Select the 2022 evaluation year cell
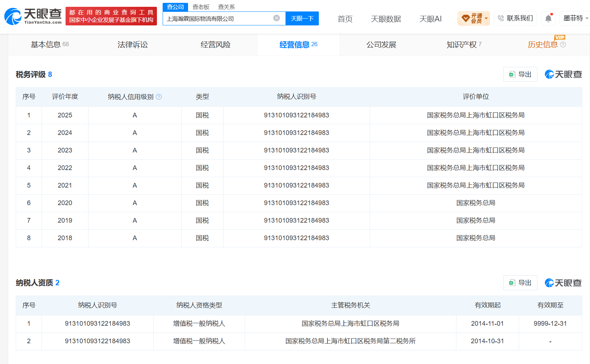Screen dimensions: 590x364 point(65,168)
